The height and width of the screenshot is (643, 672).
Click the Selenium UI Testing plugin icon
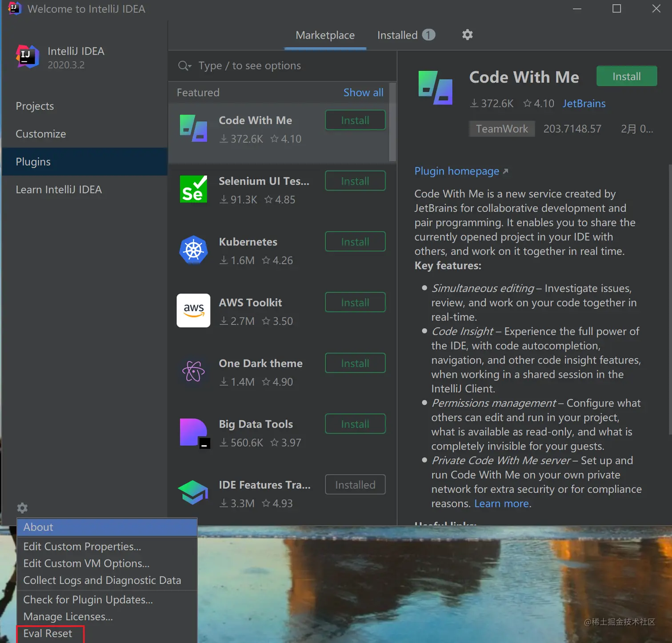point(193,189)
